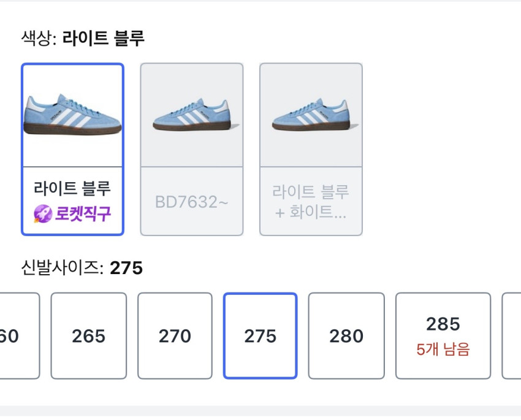The height and width of the screenshot is (420, 521).
Task: Choose shoe size 265
Action: coord(88,336)
